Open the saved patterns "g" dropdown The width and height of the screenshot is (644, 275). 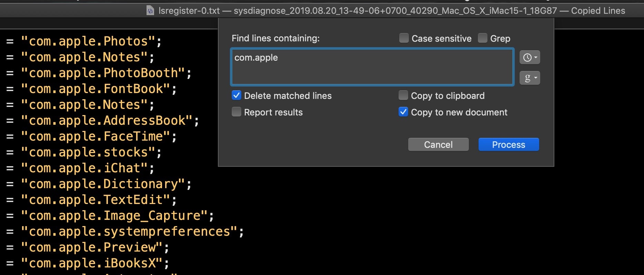(530, 78)
